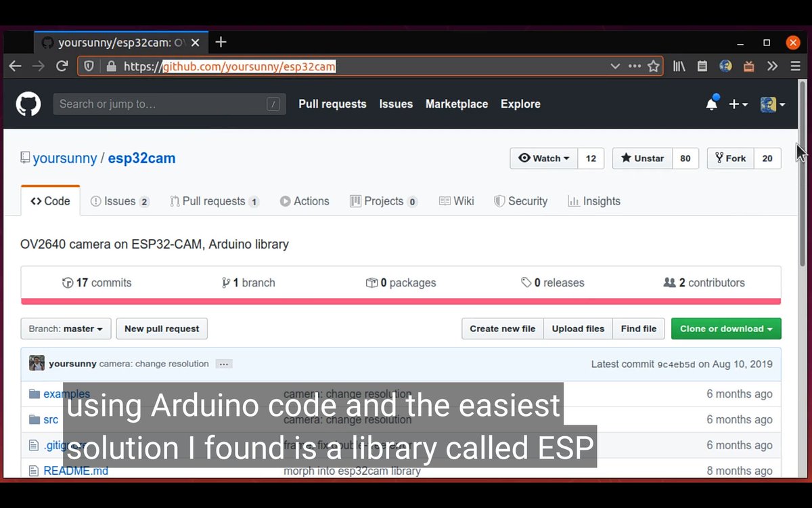Toggle the reader sidebar icon
The width and height of the screenshot is (812, 508).
[x=702, y=66]
